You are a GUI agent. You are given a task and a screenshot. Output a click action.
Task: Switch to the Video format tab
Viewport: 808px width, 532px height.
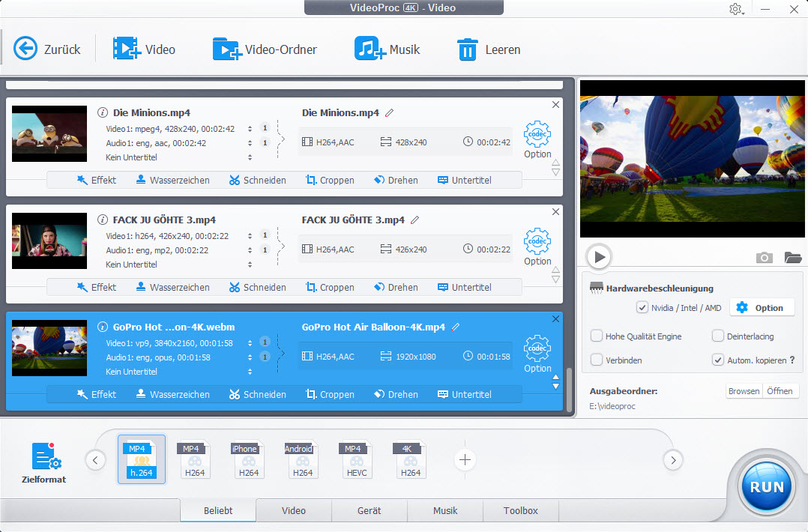click(294, 510)
